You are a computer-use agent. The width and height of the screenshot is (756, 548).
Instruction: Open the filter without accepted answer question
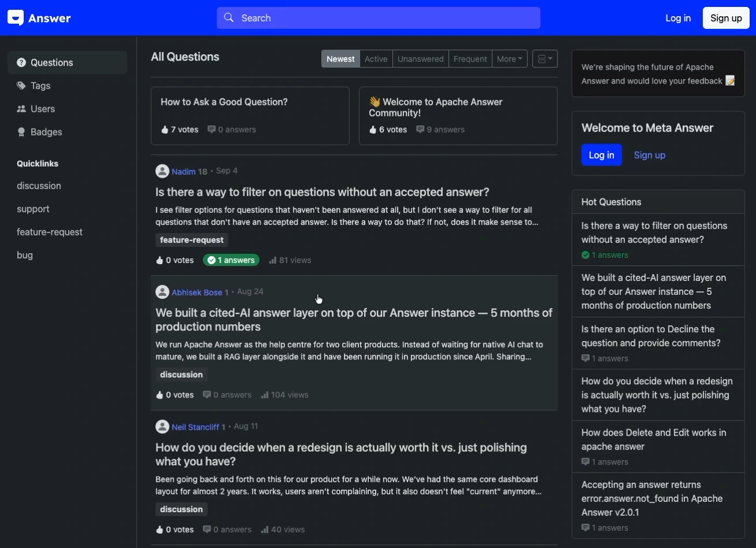[x=322, y=192]
